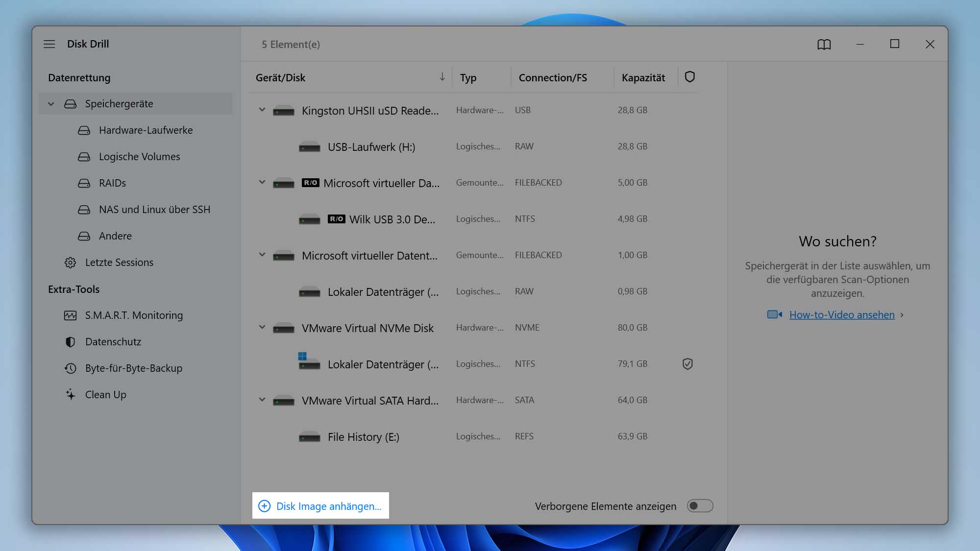Sort by the Kapazität column header
The image size is (980, 551).
tap(643, 78)
